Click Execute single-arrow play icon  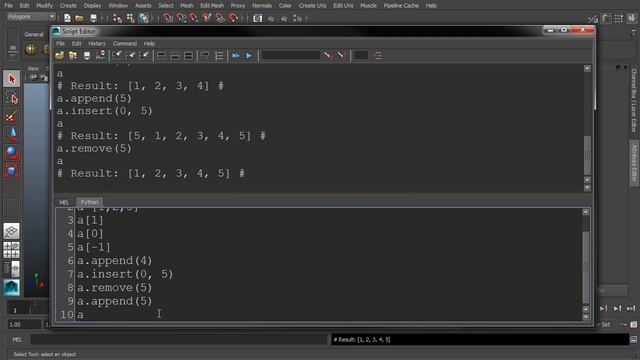pyautogui.click(x=249, y=56)
